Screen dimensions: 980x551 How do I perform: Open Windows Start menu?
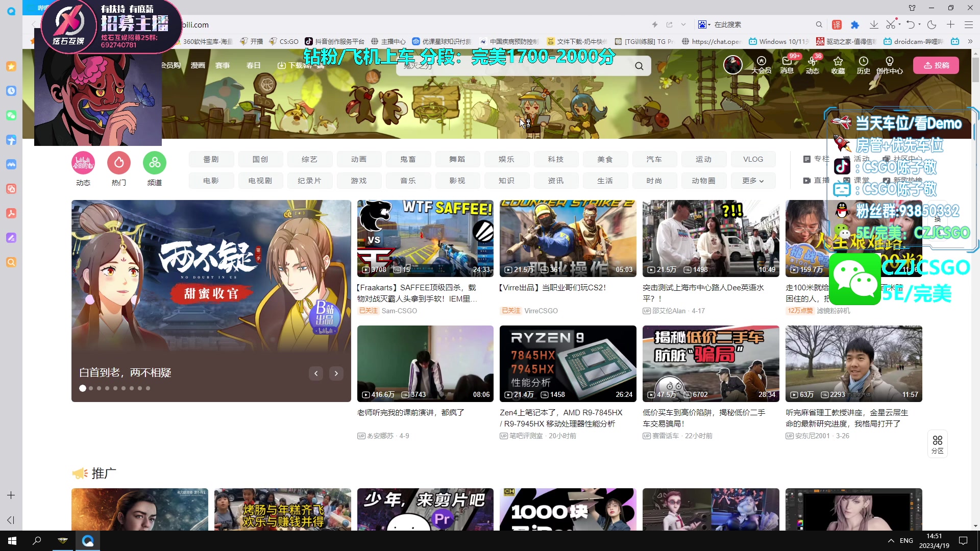[12, 541]
